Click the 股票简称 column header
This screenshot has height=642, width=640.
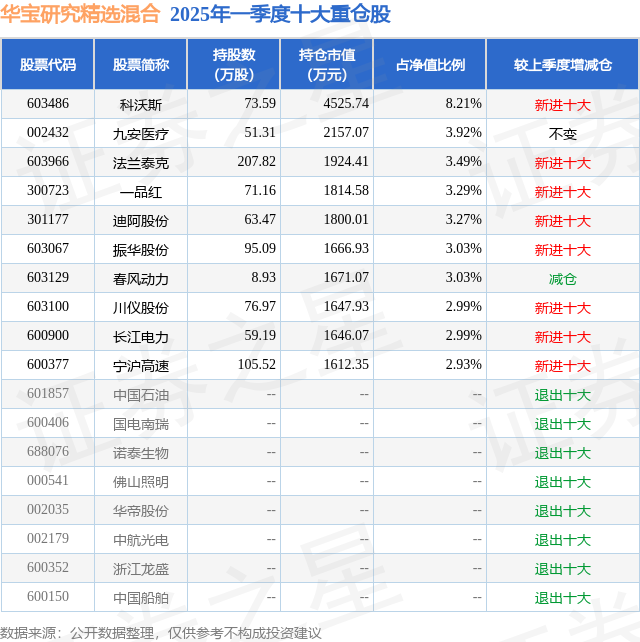pyautogui.click(x=141, y=65)
